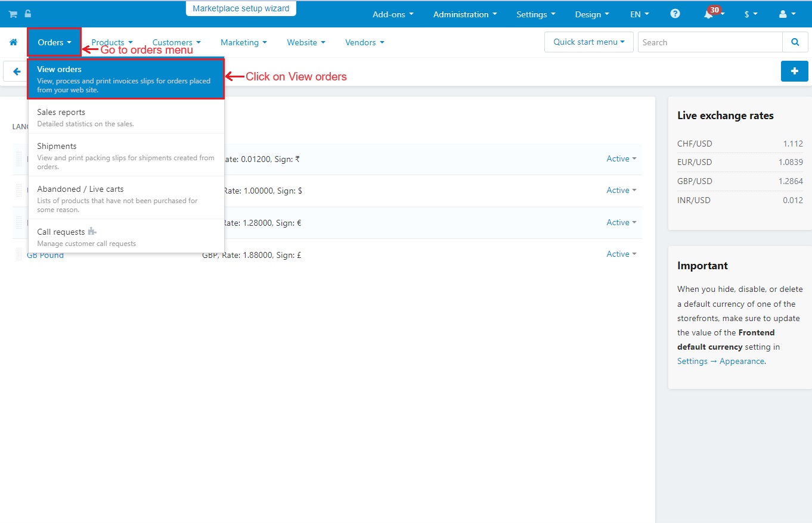Select View orders in Orders menu

pos(126,79)
